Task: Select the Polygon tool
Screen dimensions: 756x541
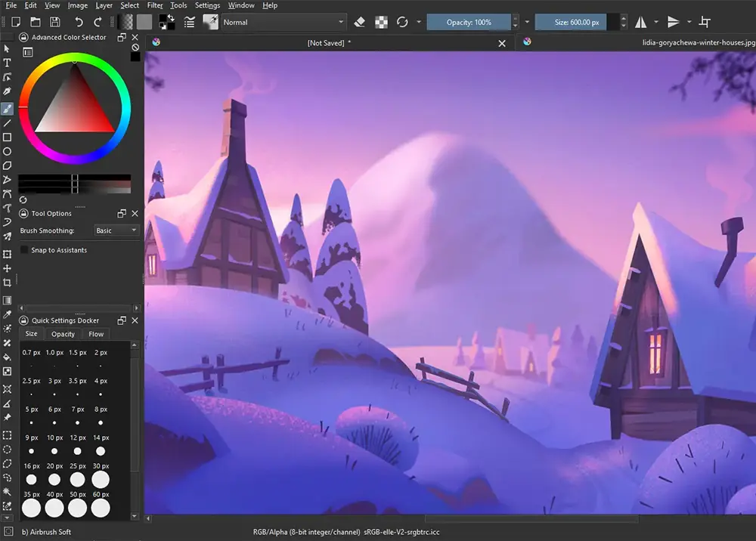Action: point(7,165)
